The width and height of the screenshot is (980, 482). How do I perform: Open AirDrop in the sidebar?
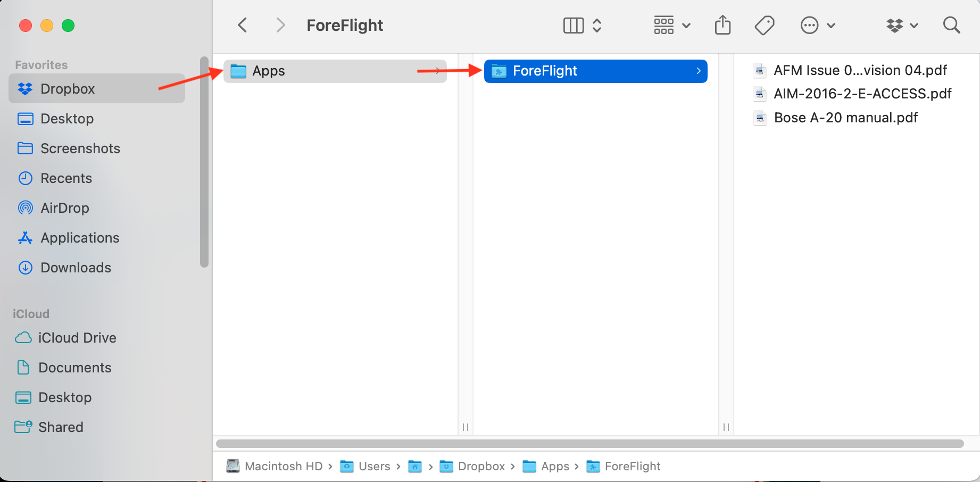tap(97, 207)
